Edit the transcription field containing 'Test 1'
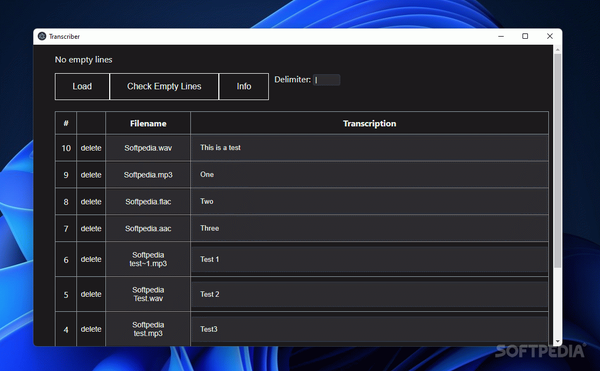The width and height of the screenshot is (600, 371). [x=369, y=259]
